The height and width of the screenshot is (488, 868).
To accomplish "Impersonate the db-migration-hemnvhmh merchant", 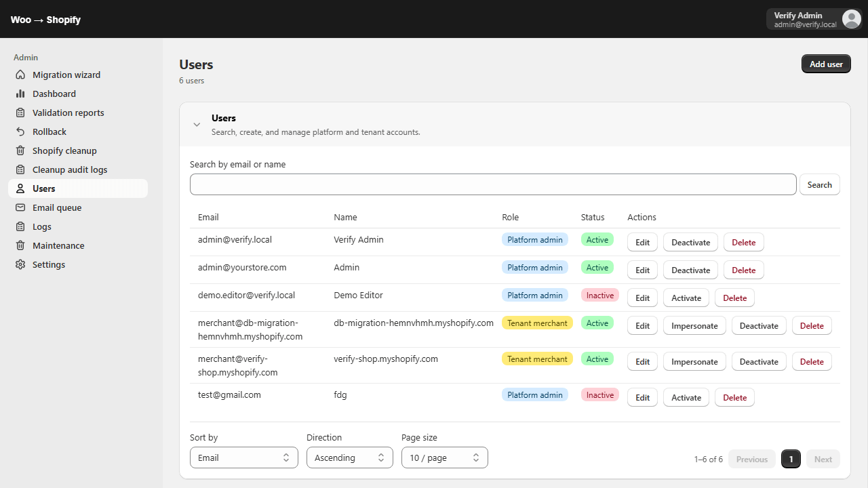I will pos(694,325).
